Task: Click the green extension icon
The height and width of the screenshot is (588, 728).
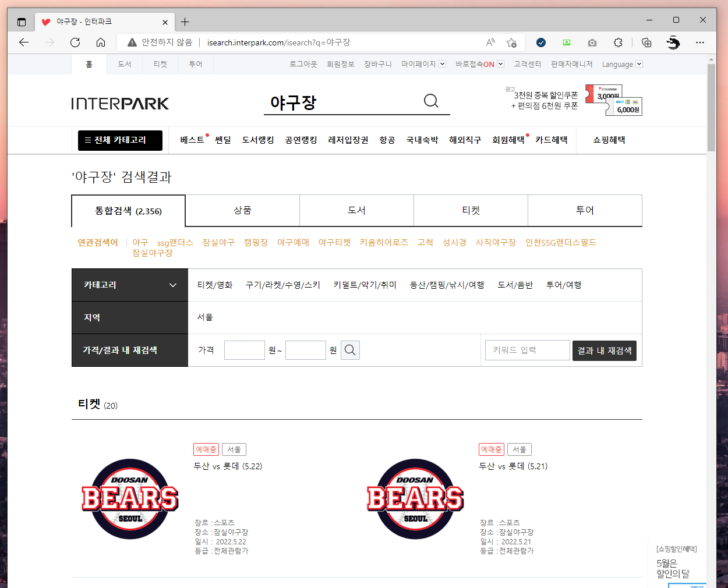Action: [567, 42]
